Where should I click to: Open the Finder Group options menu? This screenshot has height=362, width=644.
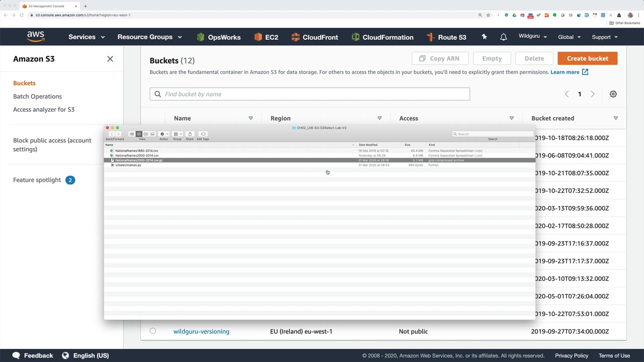point(177,134)
